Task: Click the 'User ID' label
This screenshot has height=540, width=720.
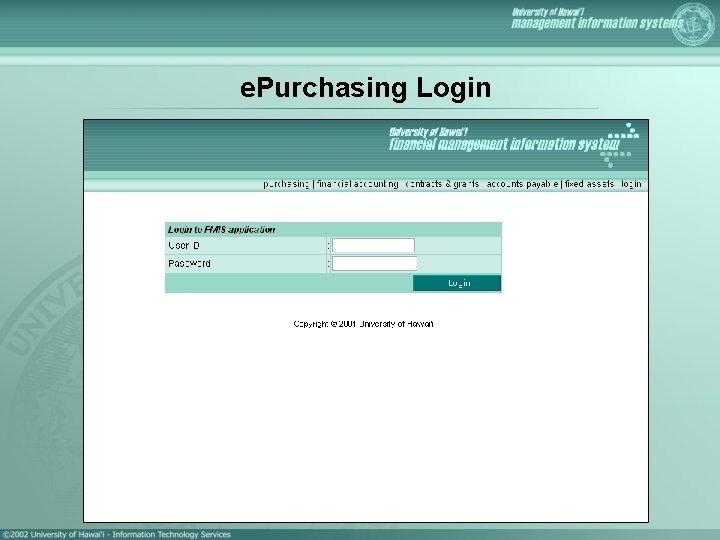Action: (x=184, y=246)
